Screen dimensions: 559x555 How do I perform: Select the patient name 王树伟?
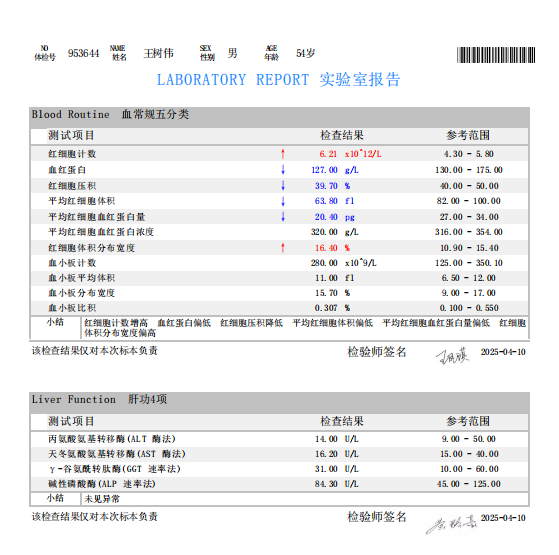pyautogui.click(x=158, y=53)
